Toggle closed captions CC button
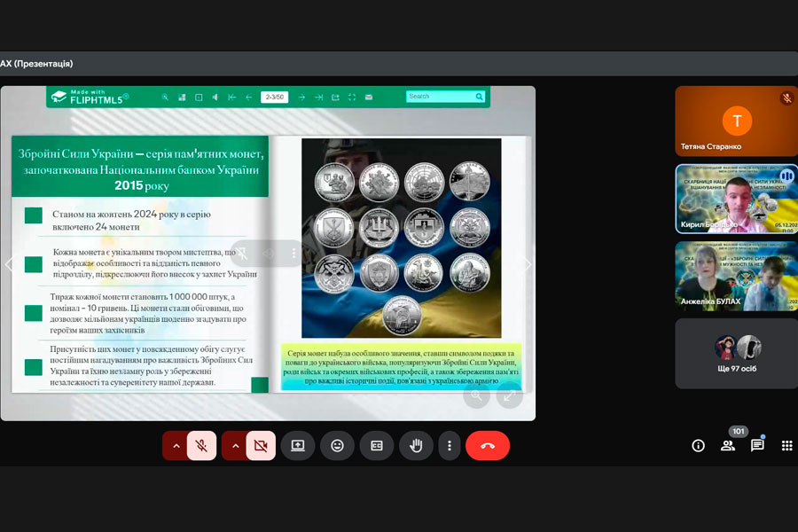The height and width of the screenshot is (532, 798). (x=377, y=446)
